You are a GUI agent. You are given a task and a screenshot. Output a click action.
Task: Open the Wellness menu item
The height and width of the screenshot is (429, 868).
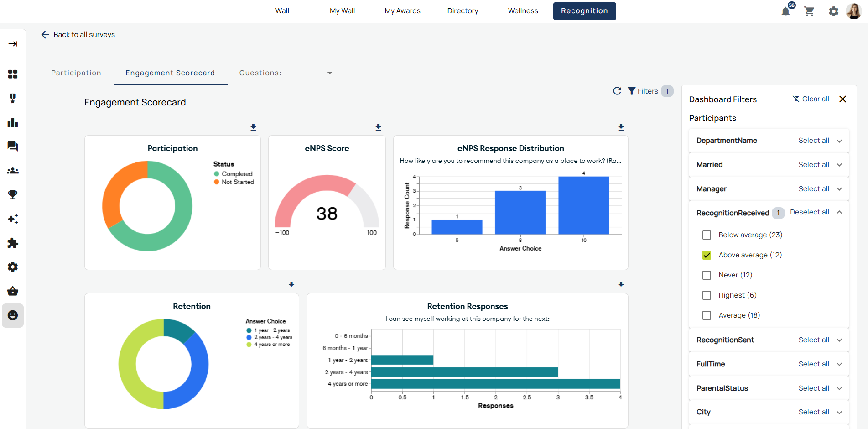[x=523, y=11]
